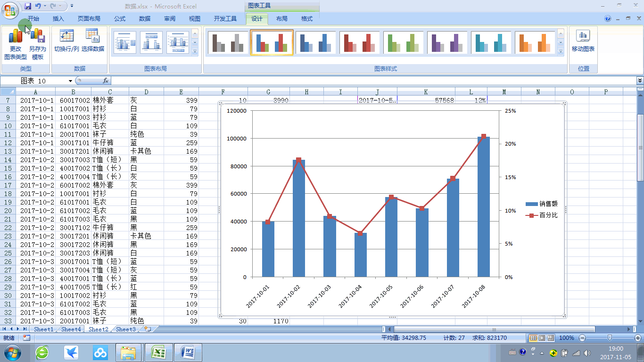Screen dimensions: 644x362
Task: Click the zoom slider handle
Action: (x=610, y=338)
